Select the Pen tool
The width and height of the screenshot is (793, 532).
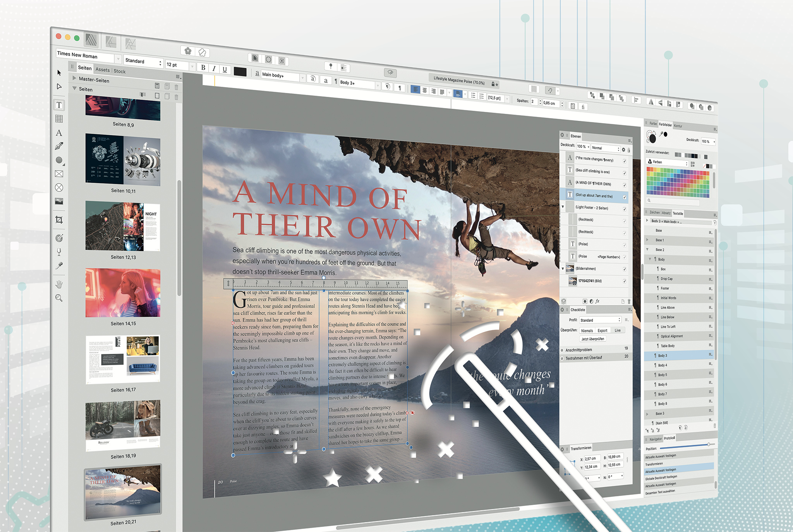point(59,146)
